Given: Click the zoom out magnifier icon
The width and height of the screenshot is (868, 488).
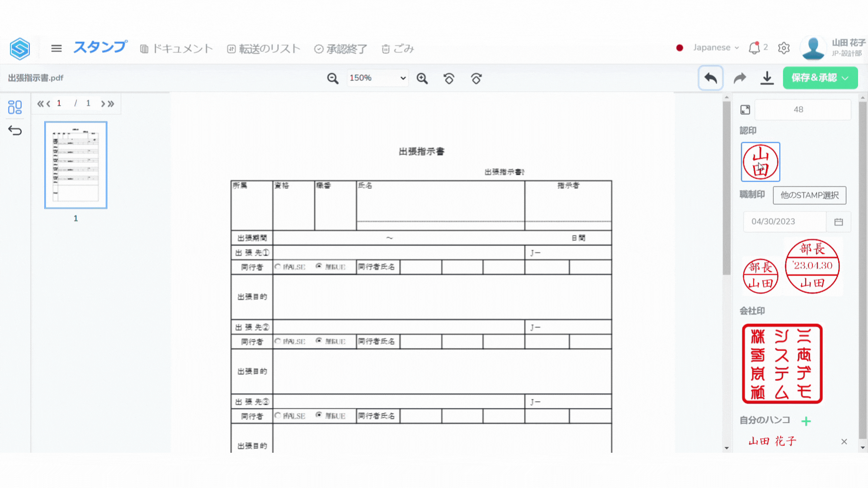Looking at the screenshot, I should coord(333,78).
